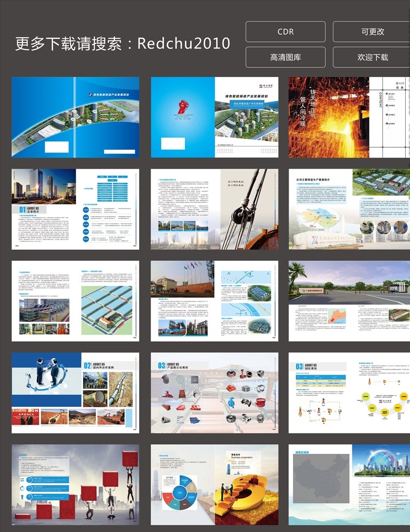410x532 pixels.
Task: Open the 03 yellow circle flowchart spread
Action: point(349,392)
